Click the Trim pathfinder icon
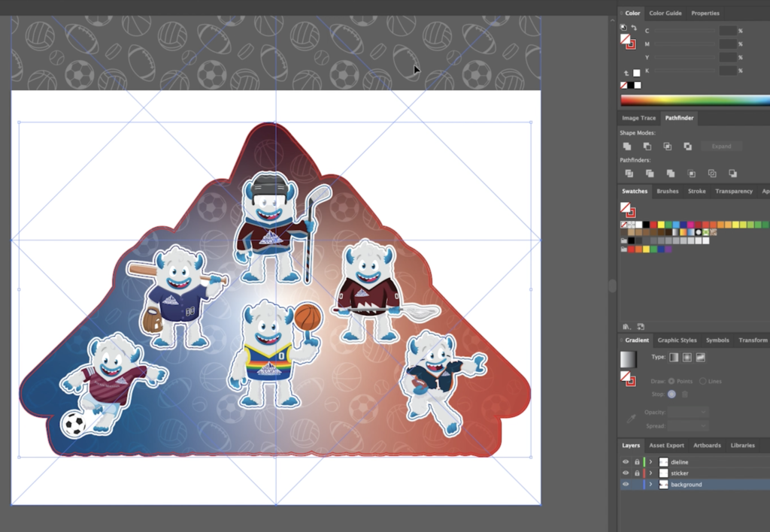The image size is (770, 532). click(650, 174)
